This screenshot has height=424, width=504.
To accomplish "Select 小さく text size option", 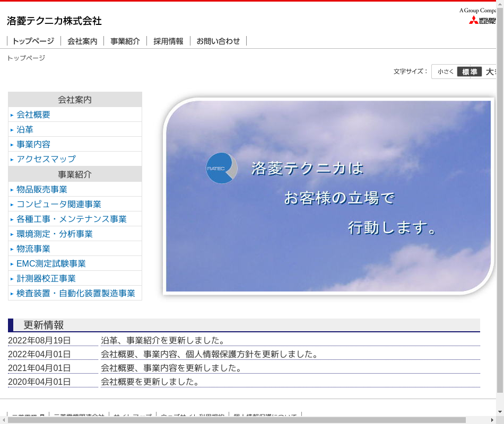I will [x=446, y=72].
